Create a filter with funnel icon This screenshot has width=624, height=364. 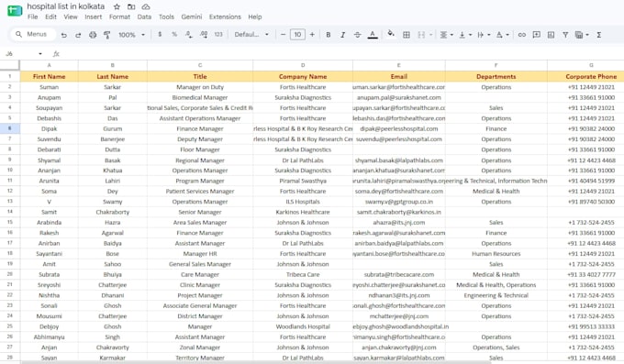(x=565, y=35)
